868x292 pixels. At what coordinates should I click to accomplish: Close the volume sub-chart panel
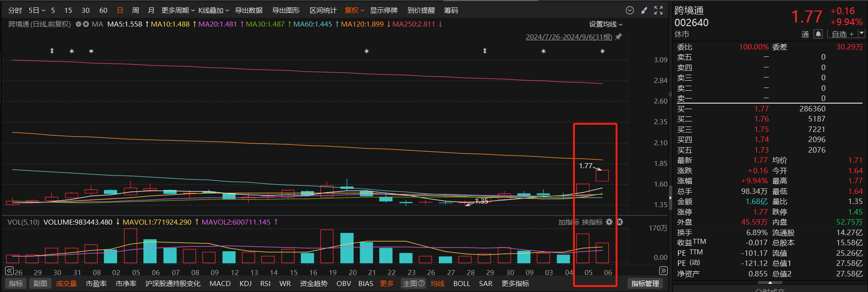(619, 222)
